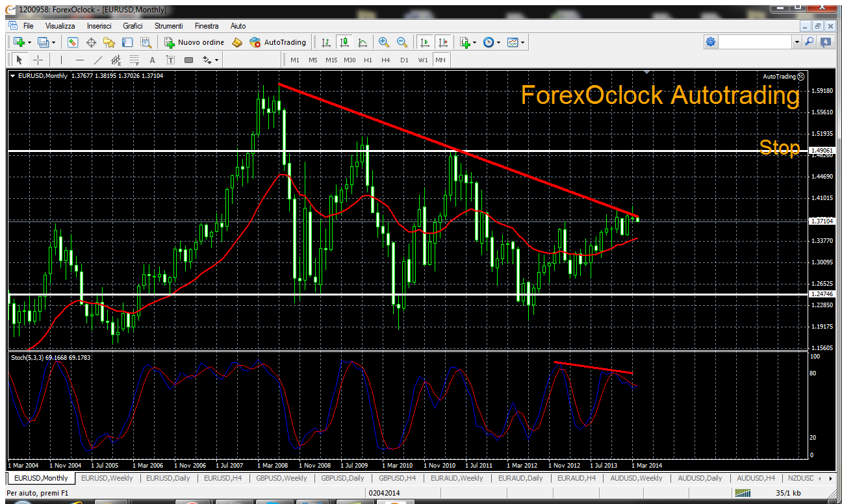Click the search magnifier icon
842x504 pixels.
tap(809, 42)
